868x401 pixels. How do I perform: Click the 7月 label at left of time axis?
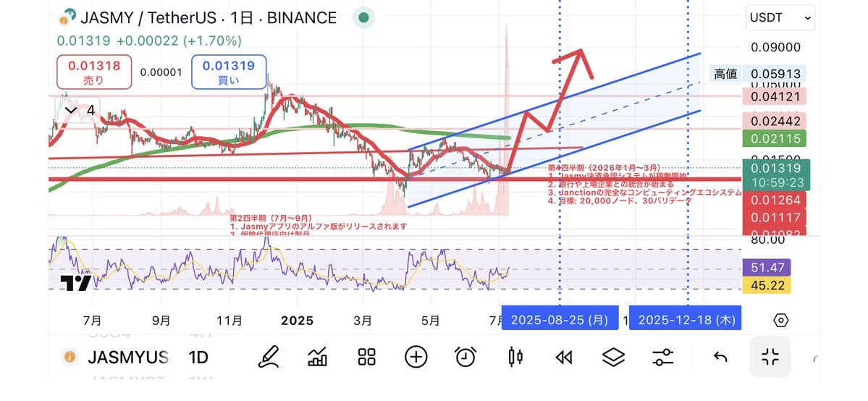[92, 321]
